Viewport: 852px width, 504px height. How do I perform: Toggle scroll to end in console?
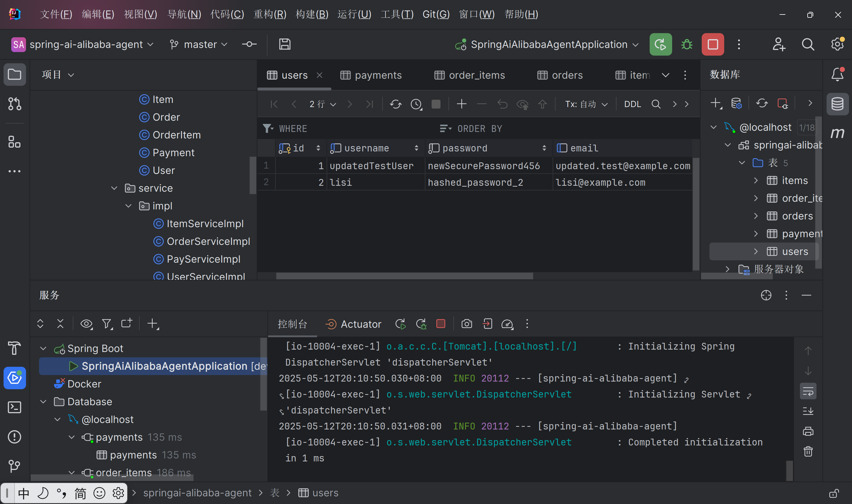[808, 411]
